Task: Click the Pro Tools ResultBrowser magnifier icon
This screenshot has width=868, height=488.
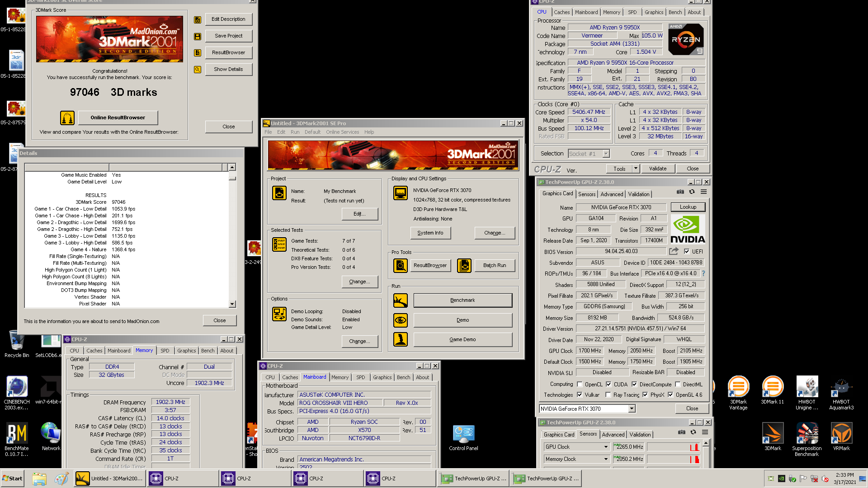Action: (x=400, y=265)
